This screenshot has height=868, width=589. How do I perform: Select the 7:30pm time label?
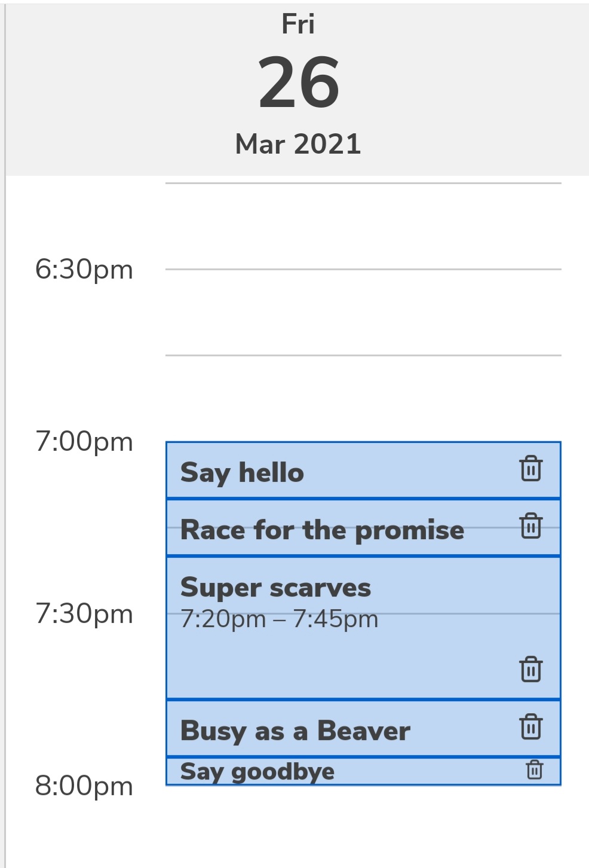pos(84,614)
